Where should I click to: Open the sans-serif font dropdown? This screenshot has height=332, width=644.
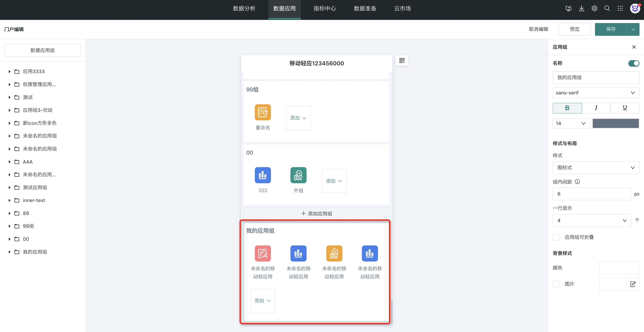point(596,93)
